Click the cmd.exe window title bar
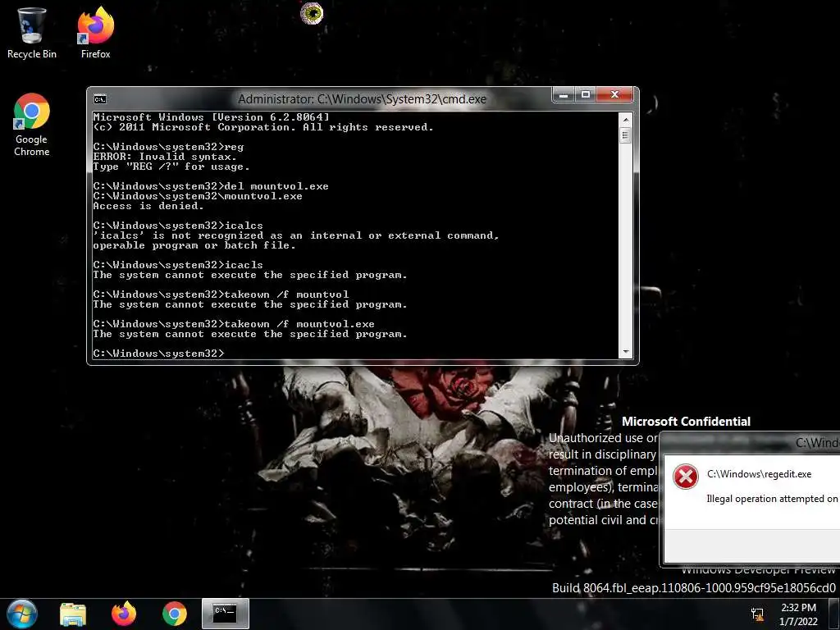 coord(362,99)
